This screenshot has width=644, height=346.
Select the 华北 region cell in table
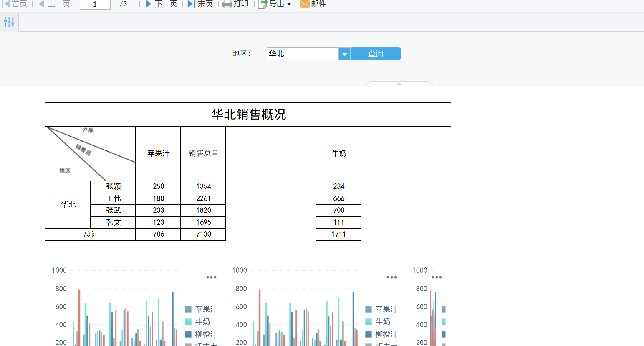[x=68, y=204]
